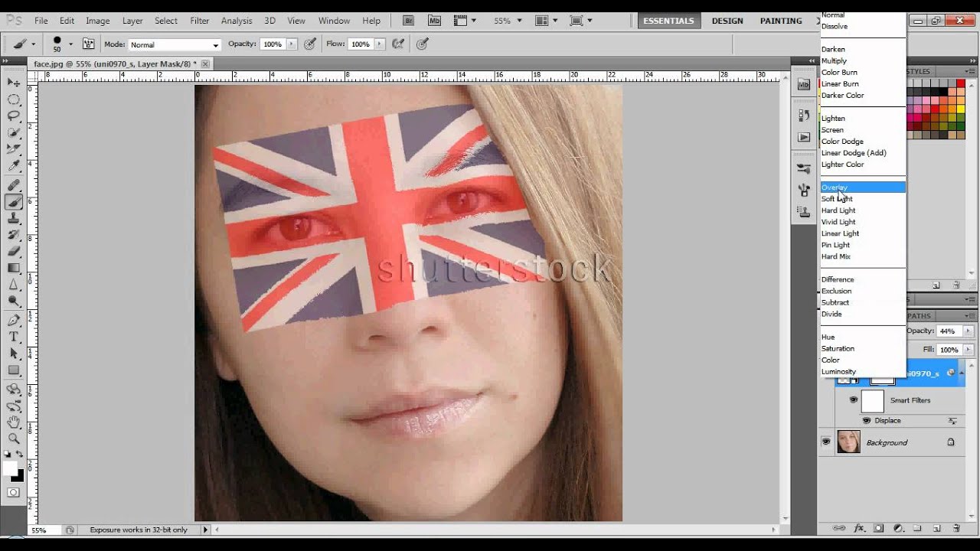This screenshot has width=980, height=551.
Task: Open the brush Opacity slider arrow
Action: click(x=292, y=44)
